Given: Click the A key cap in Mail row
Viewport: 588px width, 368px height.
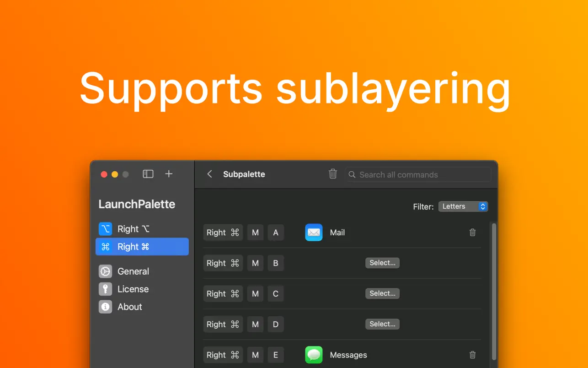Looking at the screenshot, I should click(x=276, y=233).
